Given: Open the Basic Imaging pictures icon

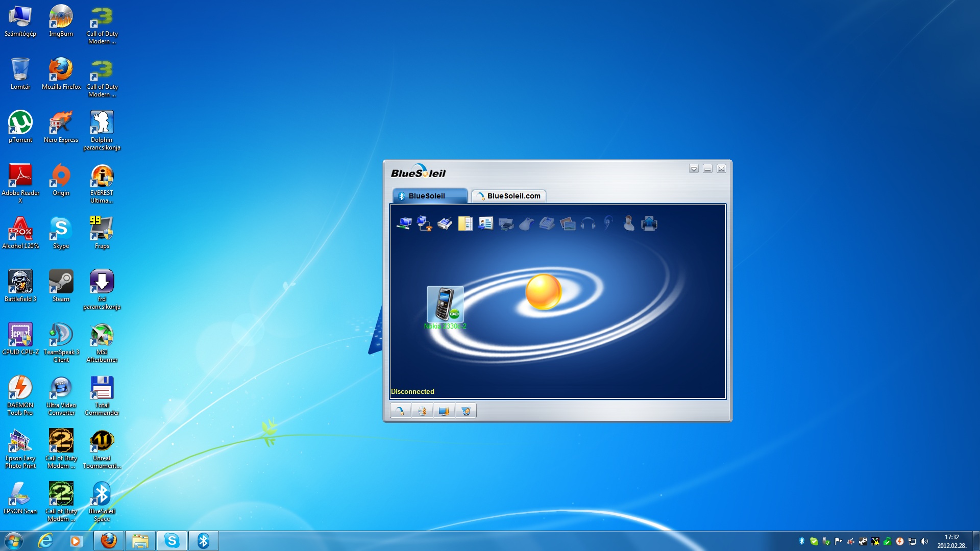Looking at the screenshot, I should [567, 223].
